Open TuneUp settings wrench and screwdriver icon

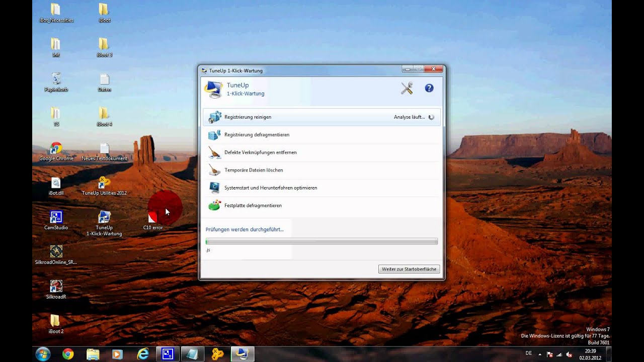click(407, 88)
